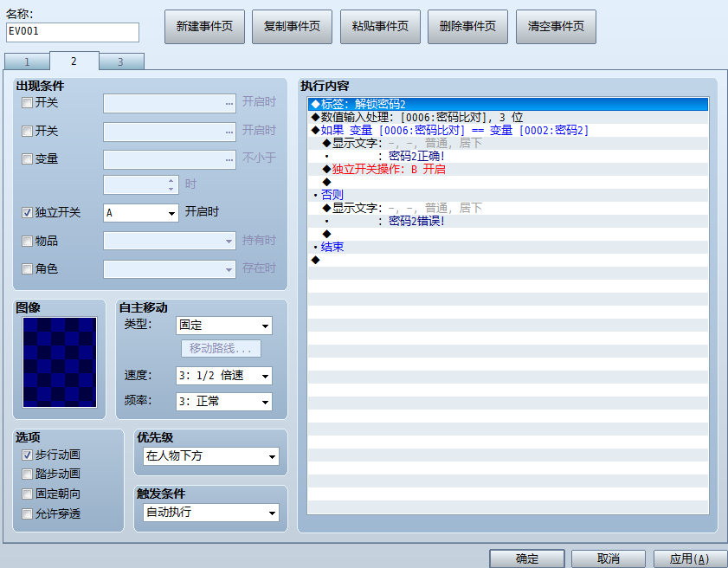Select the 独立开关操作：B 开启 line
Screen dimensions: 728x568
(508, 169)
